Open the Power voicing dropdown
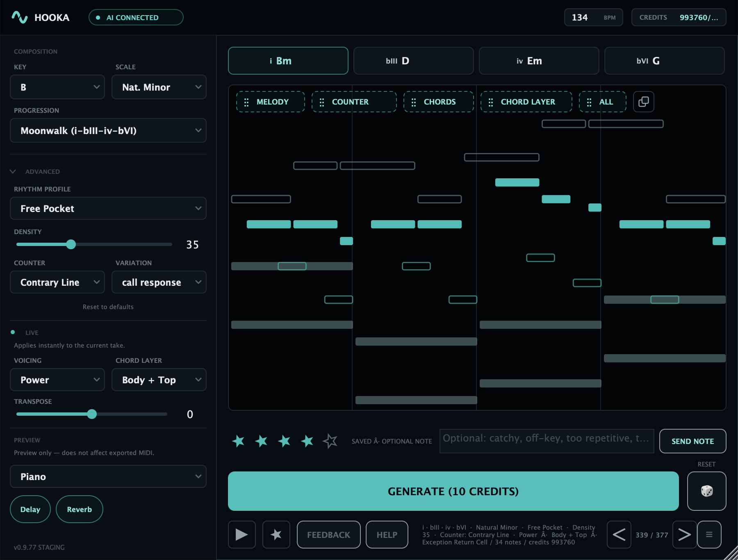The image size is (738, 560). 57,380
